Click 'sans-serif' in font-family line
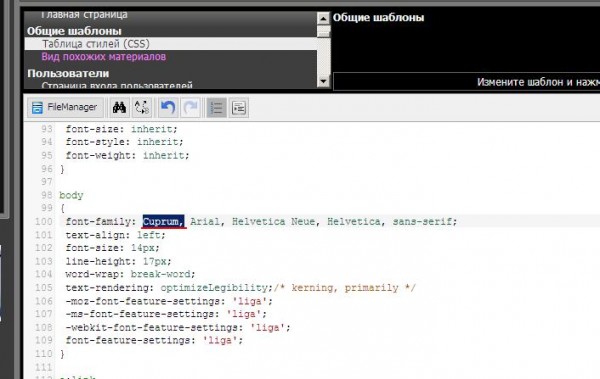This screenshot has width=600, height=379. pyautogui.click(x=422, y=221)
